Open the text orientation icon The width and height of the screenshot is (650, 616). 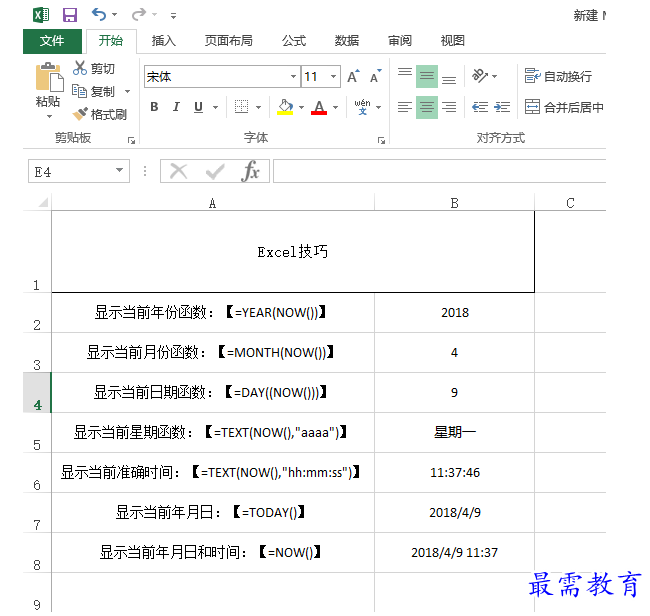pos(480,76)
